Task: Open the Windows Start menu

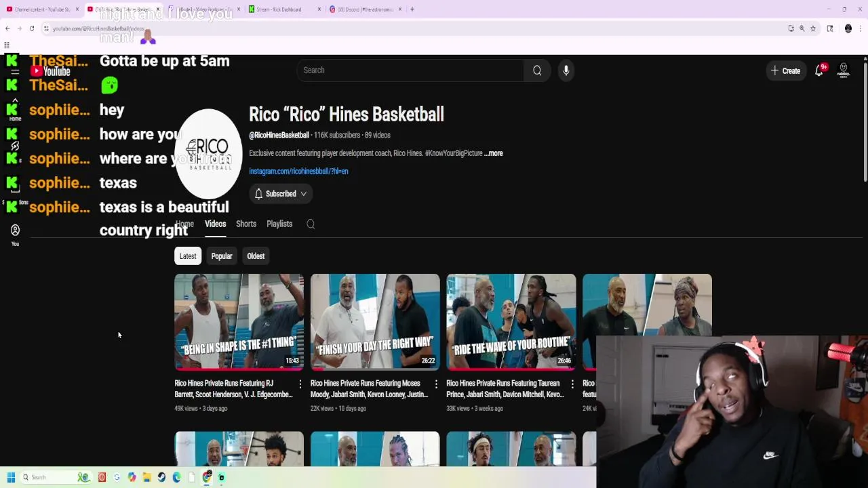Action: pyautogui.click(x=11, y=477)
